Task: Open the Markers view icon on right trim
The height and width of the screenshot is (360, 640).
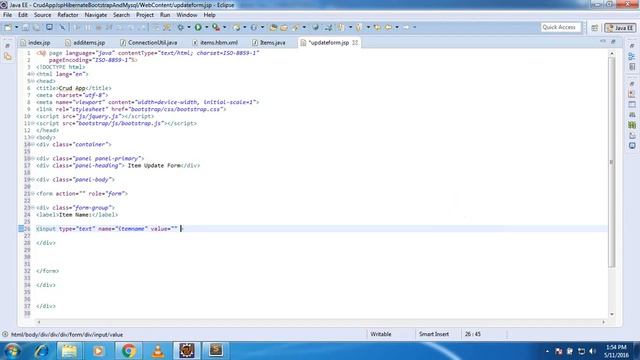Action: tap(632, 94)
